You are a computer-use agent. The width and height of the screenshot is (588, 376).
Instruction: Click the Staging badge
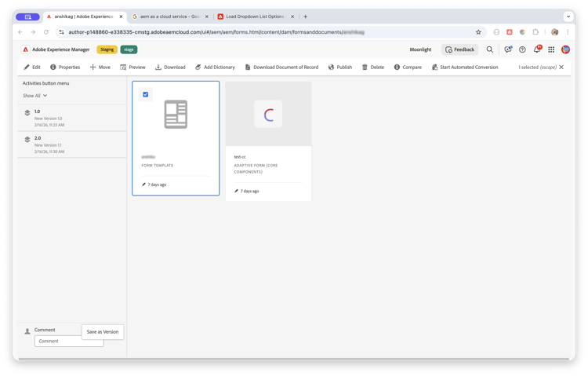[107, 49]
